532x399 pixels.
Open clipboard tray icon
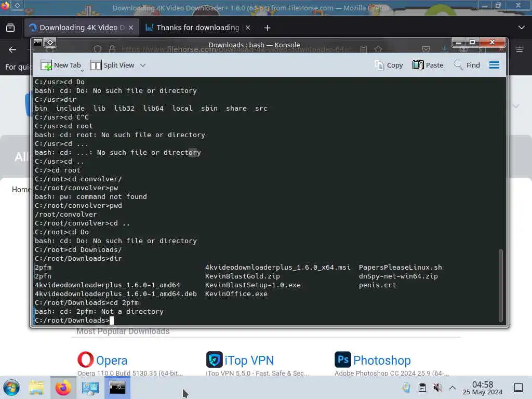(422, 388)
